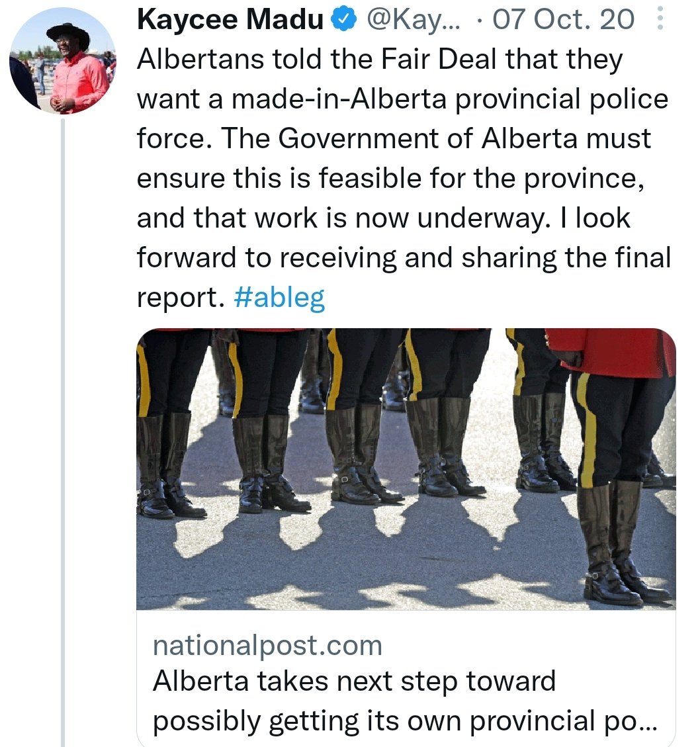Click the vertical thread connector line
This screenshot has width=700, height=747.
click(62, 433)
